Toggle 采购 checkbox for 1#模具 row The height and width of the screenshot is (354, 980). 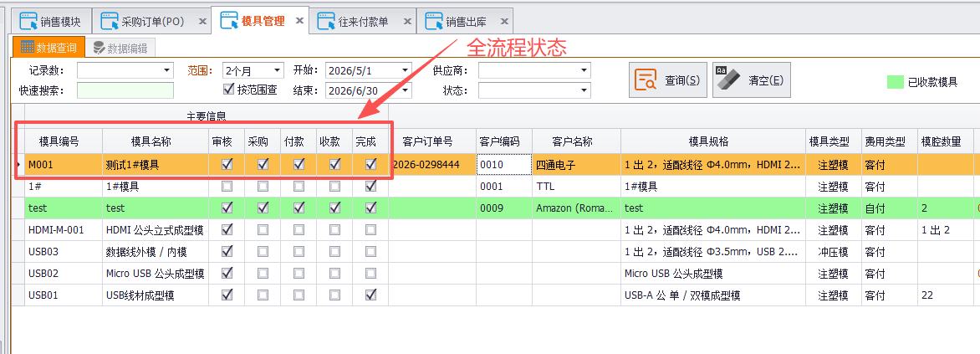tap(263, 186)
